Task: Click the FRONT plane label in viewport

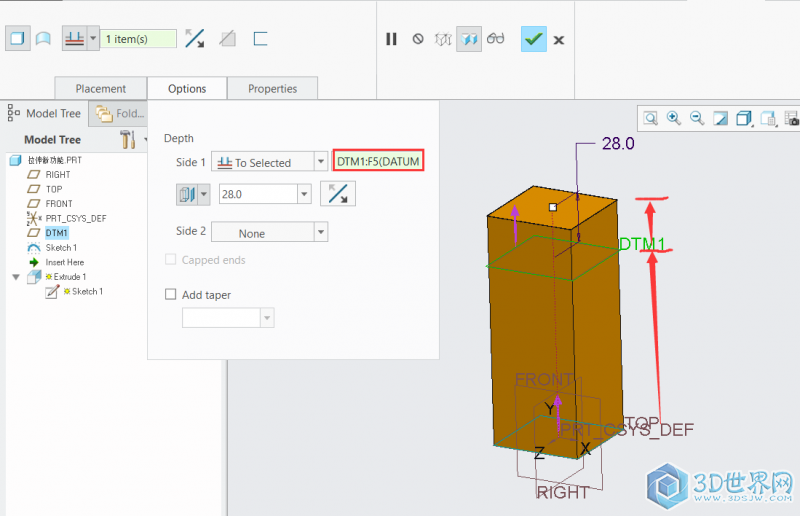Action: point(544,380)
